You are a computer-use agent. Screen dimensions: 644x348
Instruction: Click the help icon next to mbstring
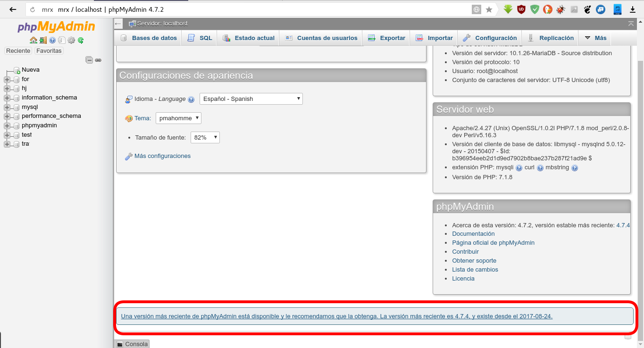coord(575,168)
